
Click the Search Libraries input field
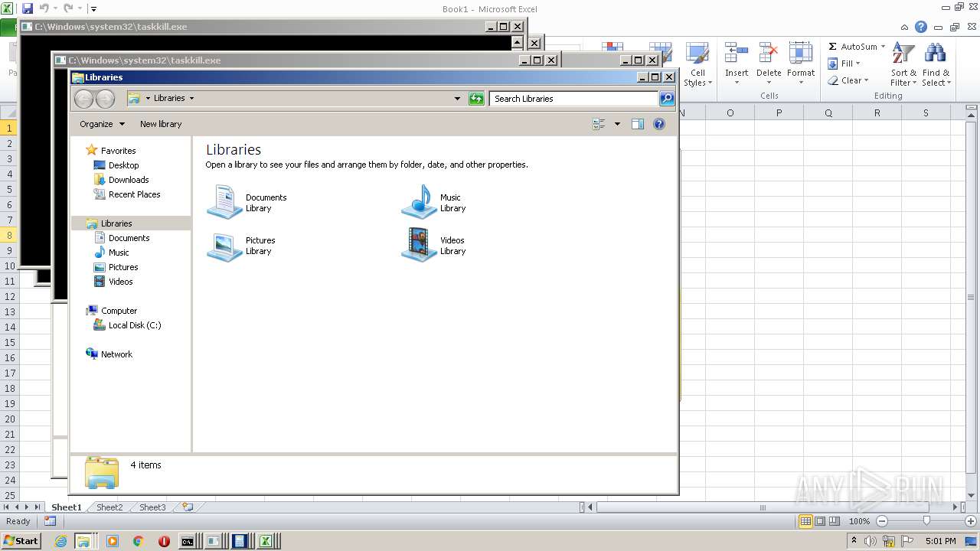point(573,98)
